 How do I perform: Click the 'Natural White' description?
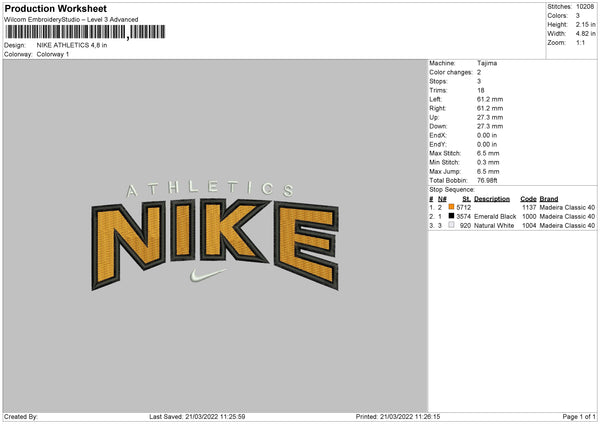(x=494, y=226)
